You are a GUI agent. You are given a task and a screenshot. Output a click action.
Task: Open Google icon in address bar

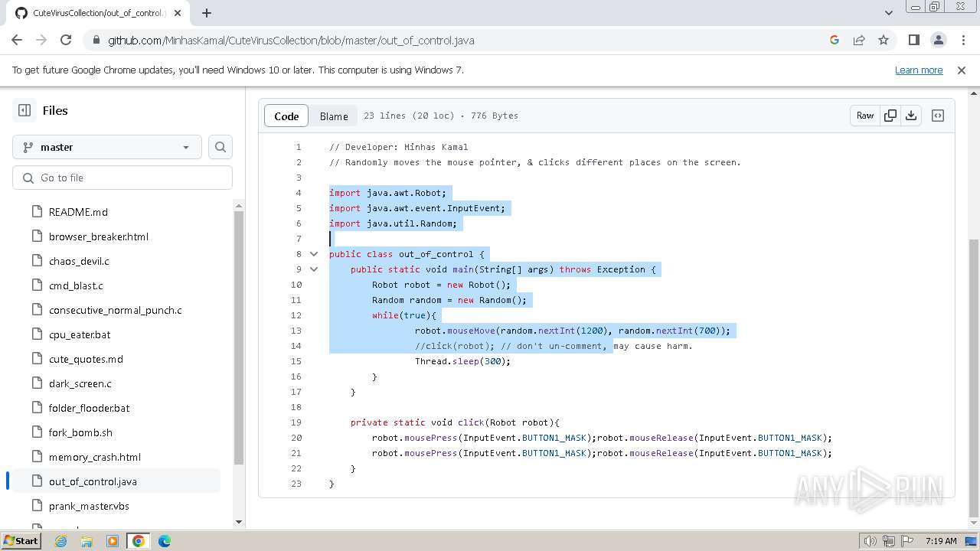tap(835, 40)
